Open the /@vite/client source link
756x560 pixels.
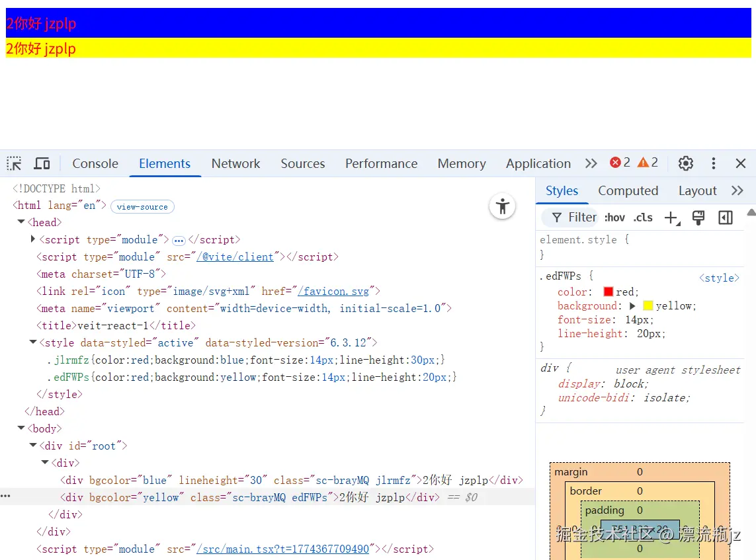click(x=236, y=257)
